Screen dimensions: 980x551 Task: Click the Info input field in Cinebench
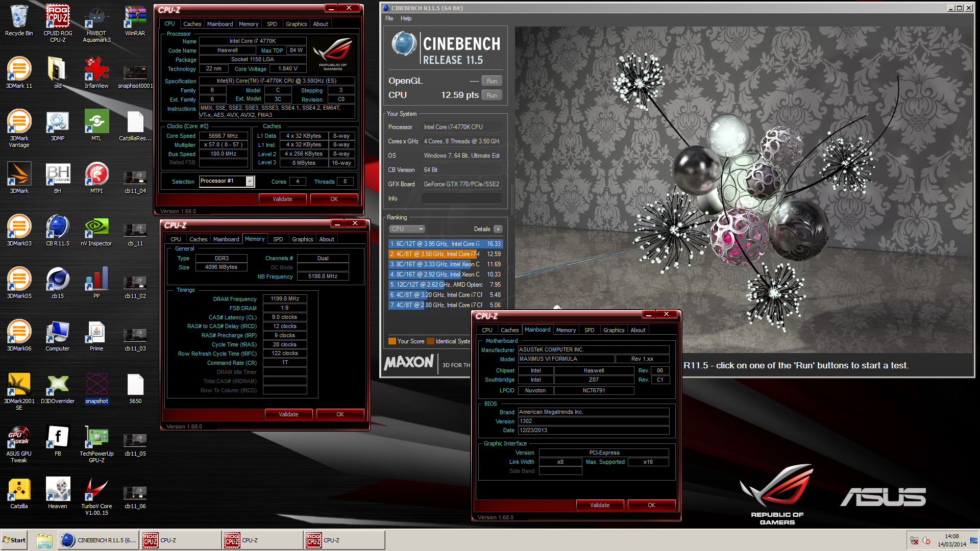[x=461, y=198]
